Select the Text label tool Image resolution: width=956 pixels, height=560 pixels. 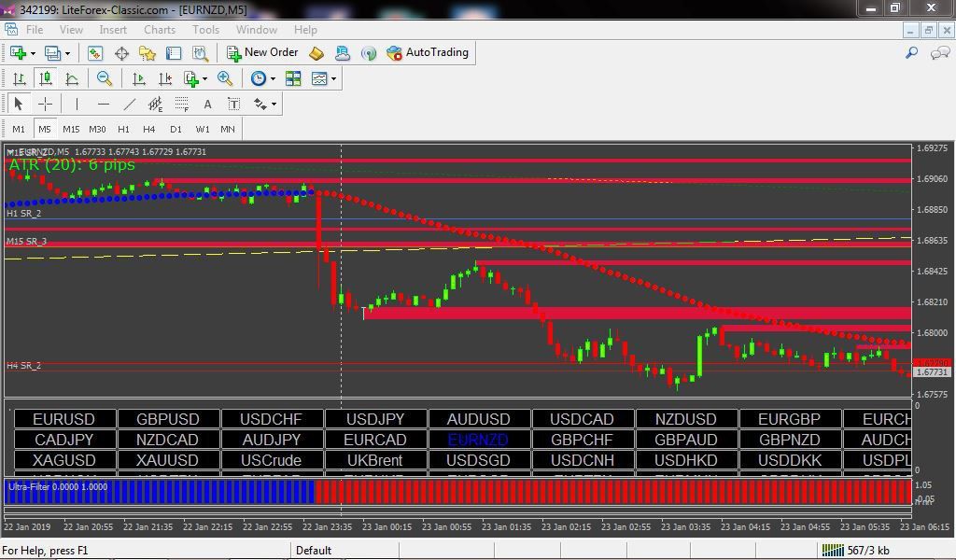pyautogui.click(x=234, y=105)
